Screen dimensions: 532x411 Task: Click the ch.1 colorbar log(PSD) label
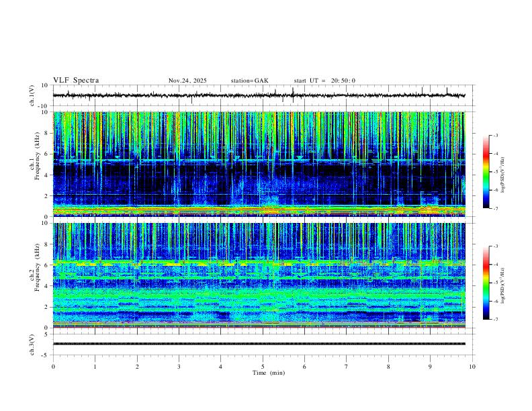click(x=503, y=175)
